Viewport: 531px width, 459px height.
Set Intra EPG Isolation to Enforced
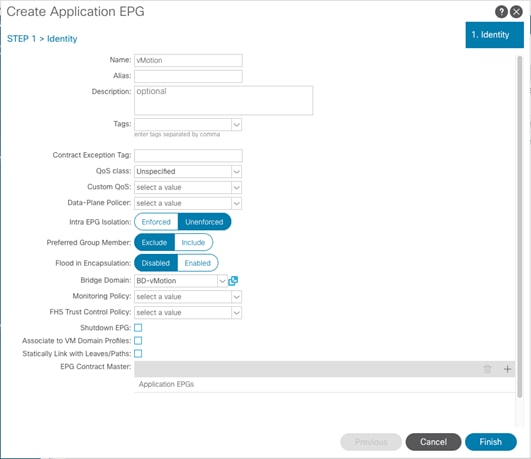(156, 222)
